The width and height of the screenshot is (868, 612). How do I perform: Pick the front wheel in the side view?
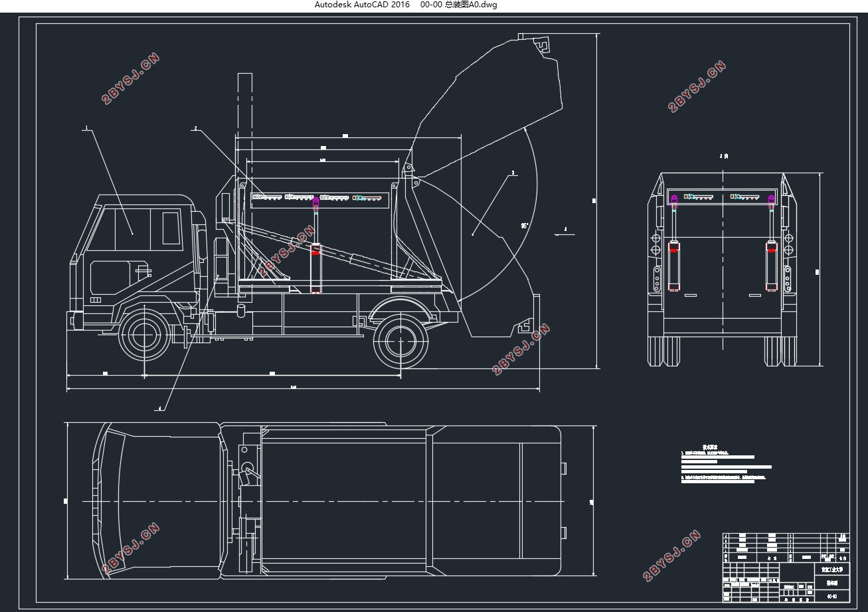click(x=144, y=337)
